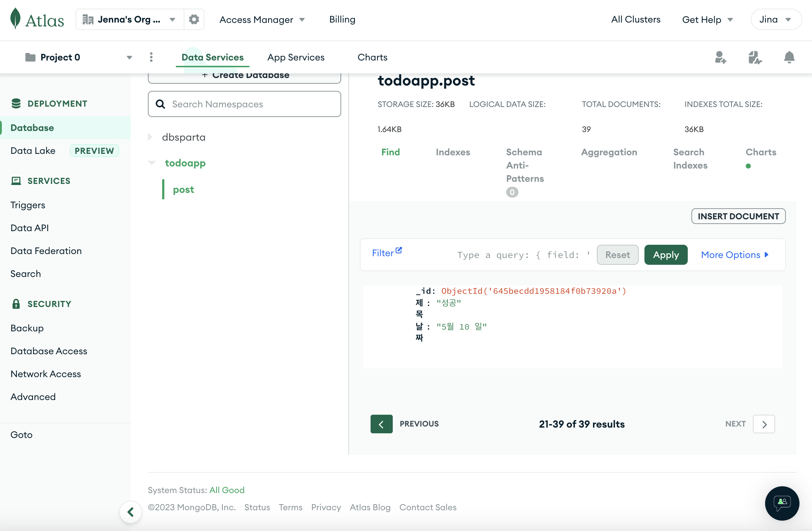The width and height of the screenshot is (812, 531).
Task: Open the Contact Sales footer link
Action: tap(428, 507)
